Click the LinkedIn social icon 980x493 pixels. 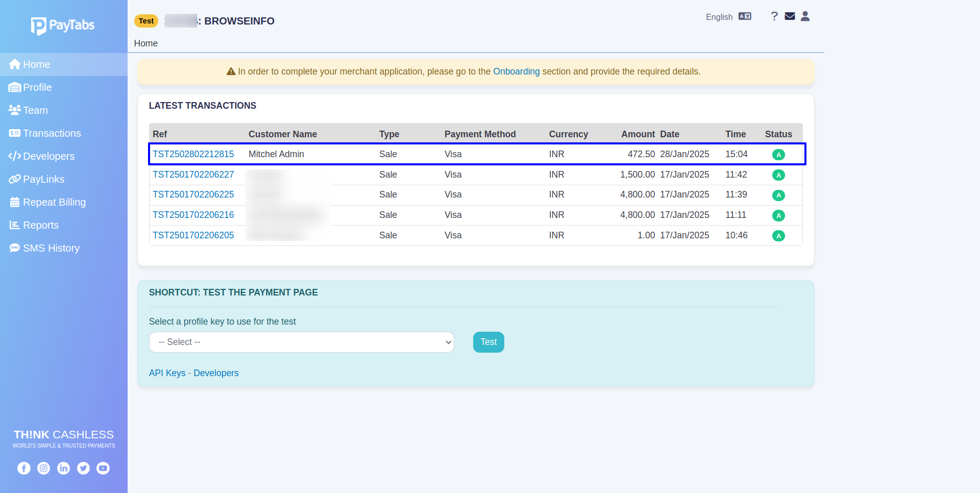pos(63,468)
